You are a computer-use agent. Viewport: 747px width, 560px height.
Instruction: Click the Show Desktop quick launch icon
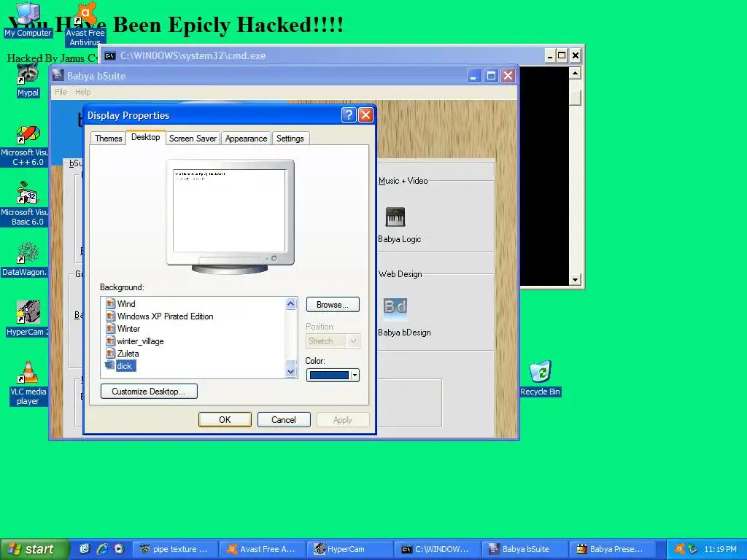click(x=85, y=548)
